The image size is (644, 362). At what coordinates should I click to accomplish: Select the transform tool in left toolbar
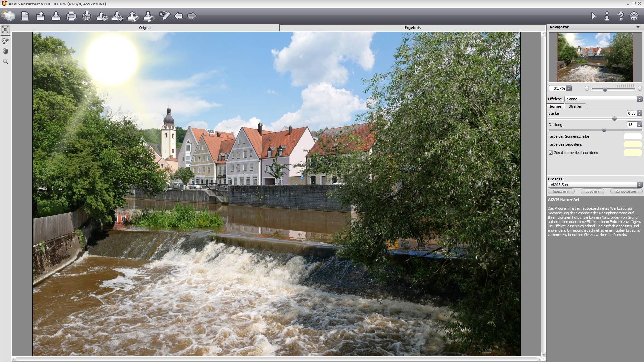tap(5, 29)
